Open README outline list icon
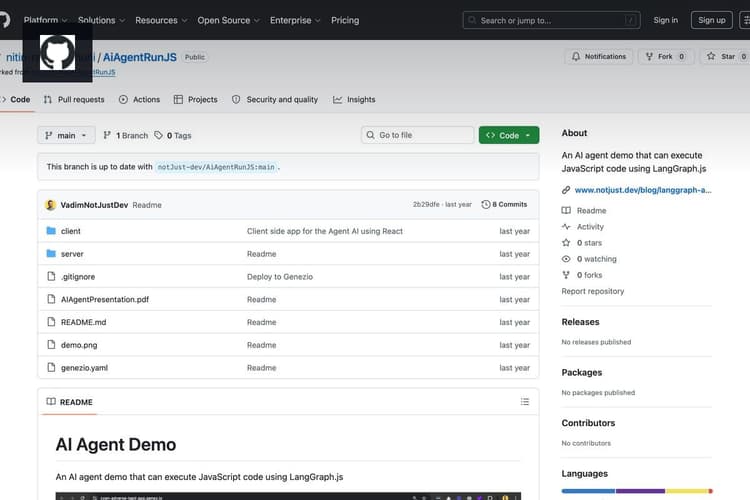Image resolution: width=750 pixels, height=500 pixels. tap(525, 401)
